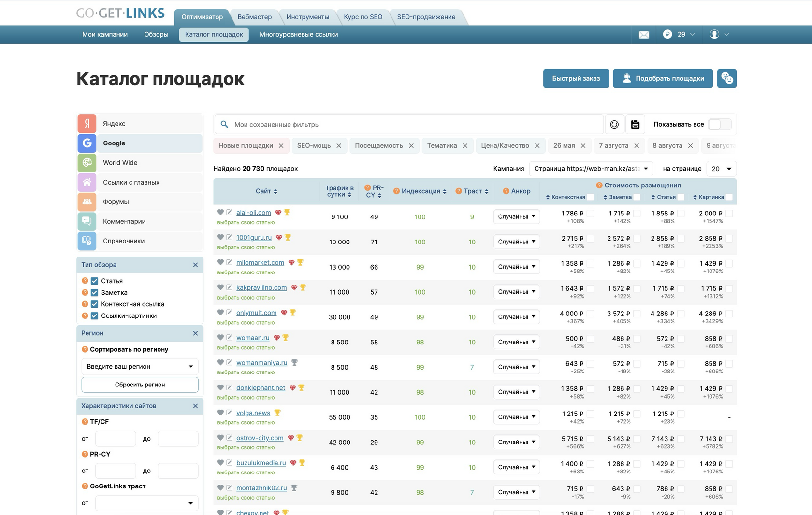The height and width of the screenshot is (515, 812).
Task: Open the donklephant.net site link
Action: 261,388
